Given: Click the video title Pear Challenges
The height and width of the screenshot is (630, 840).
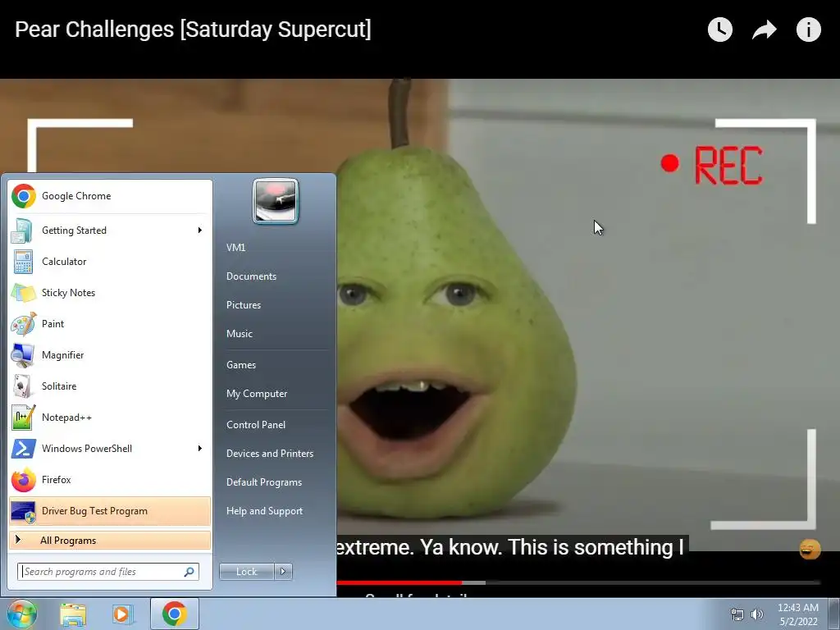Looking at the screenshot, I should pos(193,30).
